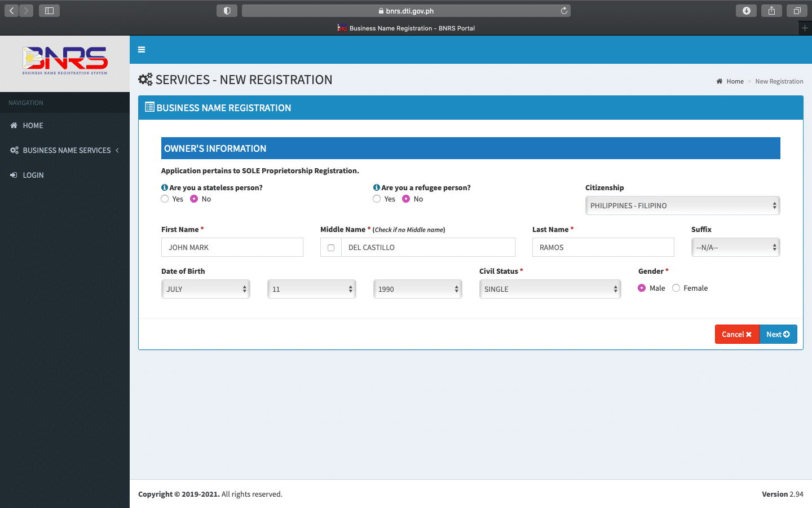Image resolution: width=812 pixels, height=508 pixels.
Task: Toggle the browser sidebar icon
Action: tap(49, 11)
